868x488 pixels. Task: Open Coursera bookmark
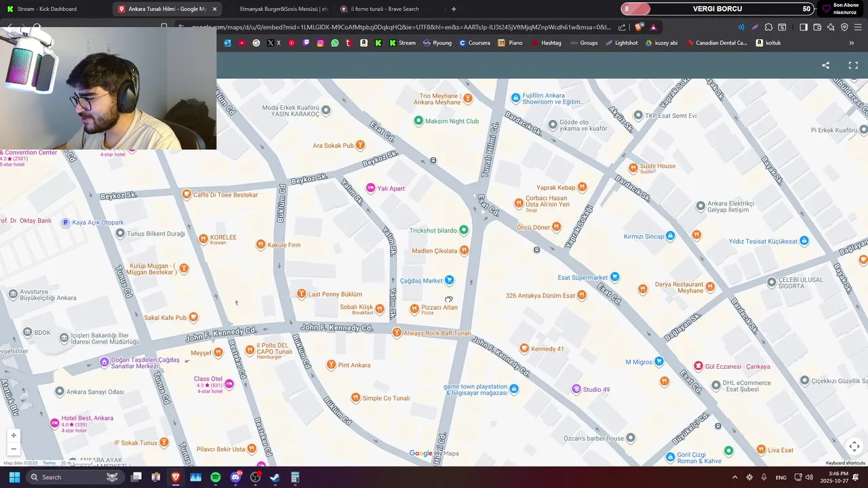coord(475,43)
